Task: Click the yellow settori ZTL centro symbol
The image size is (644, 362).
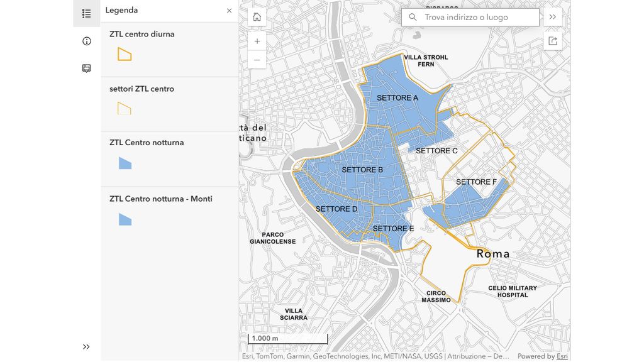Action: click(x=124, y=108)
